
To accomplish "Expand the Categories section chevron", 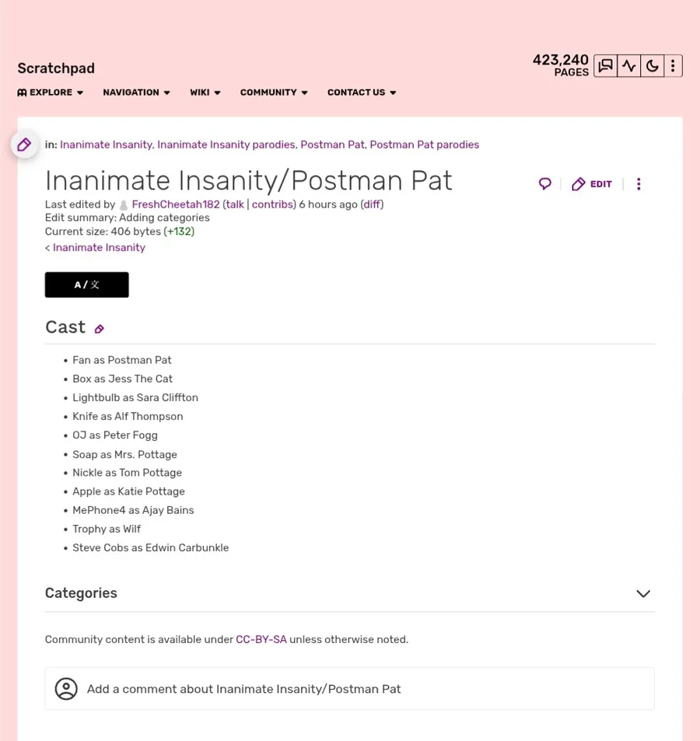I will pyautogui.click(x=643, y=593).
